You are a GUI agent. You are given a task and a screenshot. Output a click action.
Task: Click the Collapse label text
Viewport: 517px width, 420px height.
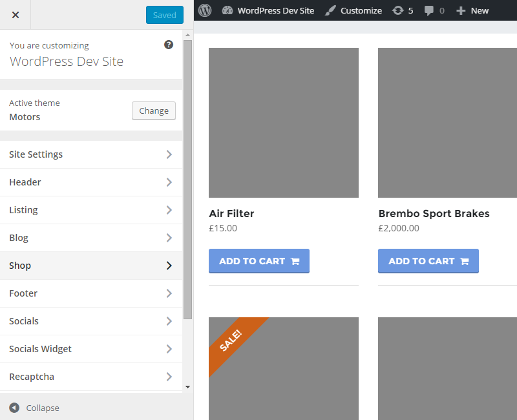(x=43, y=408)
